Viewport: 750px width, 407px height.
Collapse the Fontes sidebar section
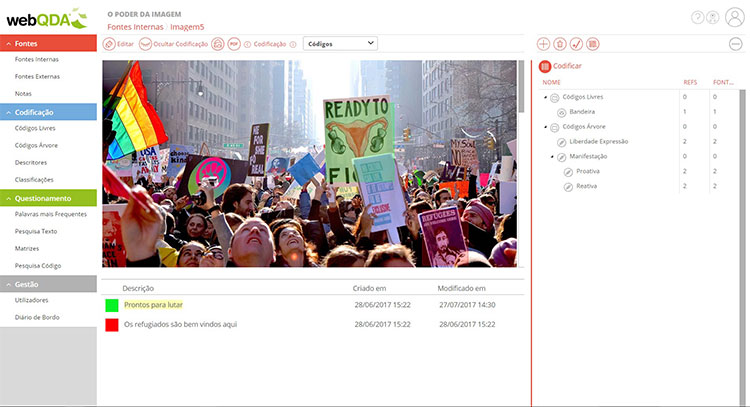9,44
